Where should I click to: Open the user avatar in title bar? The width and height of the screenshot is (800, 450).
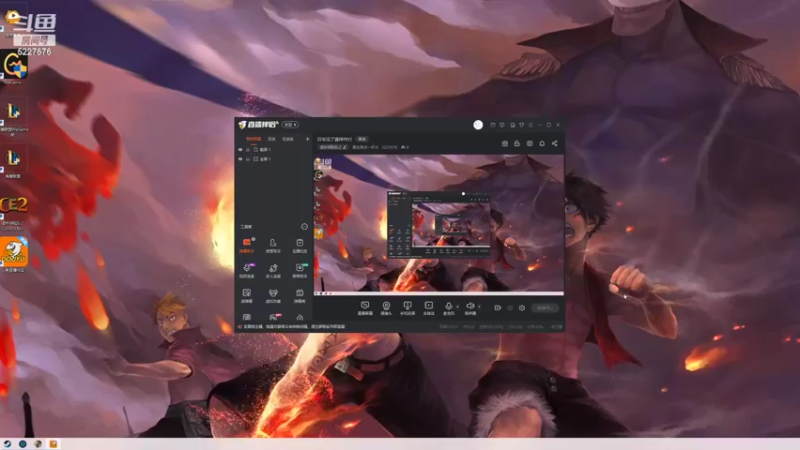[478, 124]
